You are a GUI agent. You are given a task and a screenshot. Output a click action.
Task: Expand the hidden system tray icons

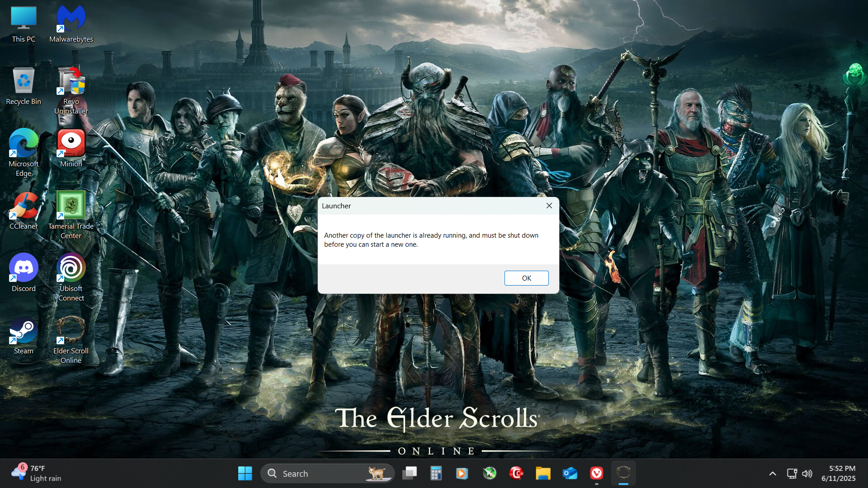point(773,474)
